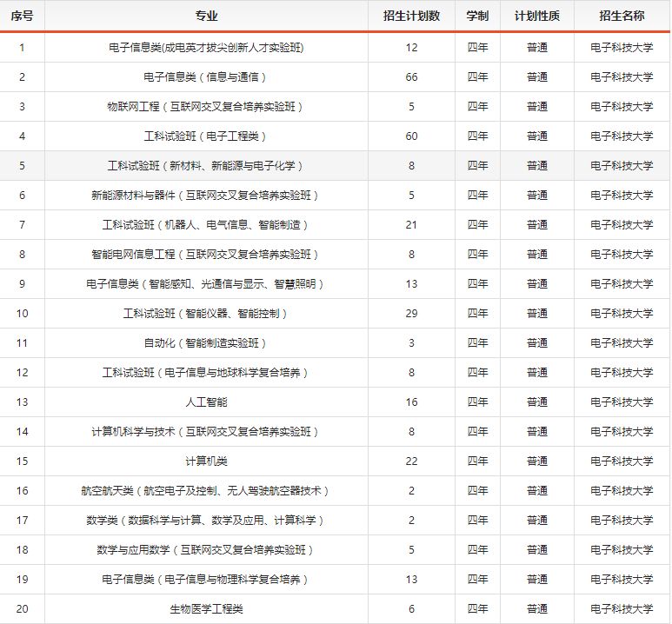Select 工科试验班（机器人、电气信息、智能制造） cell
The height and width of the screenshot is (624, 672).
point(206,225)
